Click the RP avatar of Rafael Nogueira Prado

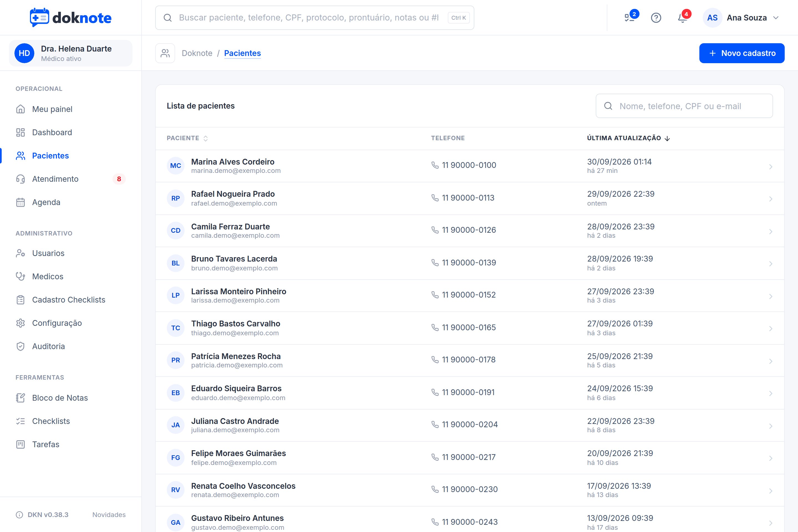tap(175, 198)
